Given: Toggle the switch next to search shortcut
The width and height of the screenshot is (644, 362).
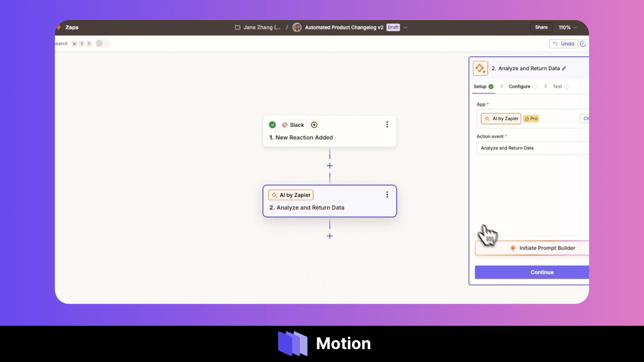Looking at the screenshot, I should point(102,43).
